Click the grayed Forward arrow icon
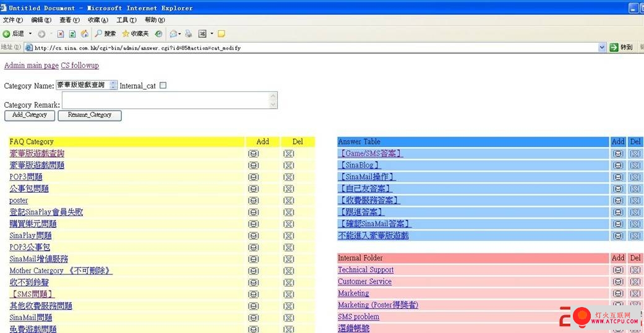Screen dimensions: 644x333 click(41, 33)
